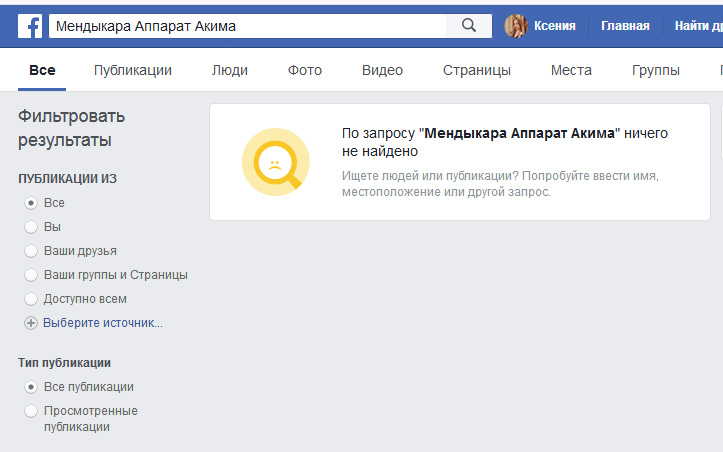Viewport: 723px width, 452px height.
Task: Click the ничего не найдено message text
Action: [505, 142]
